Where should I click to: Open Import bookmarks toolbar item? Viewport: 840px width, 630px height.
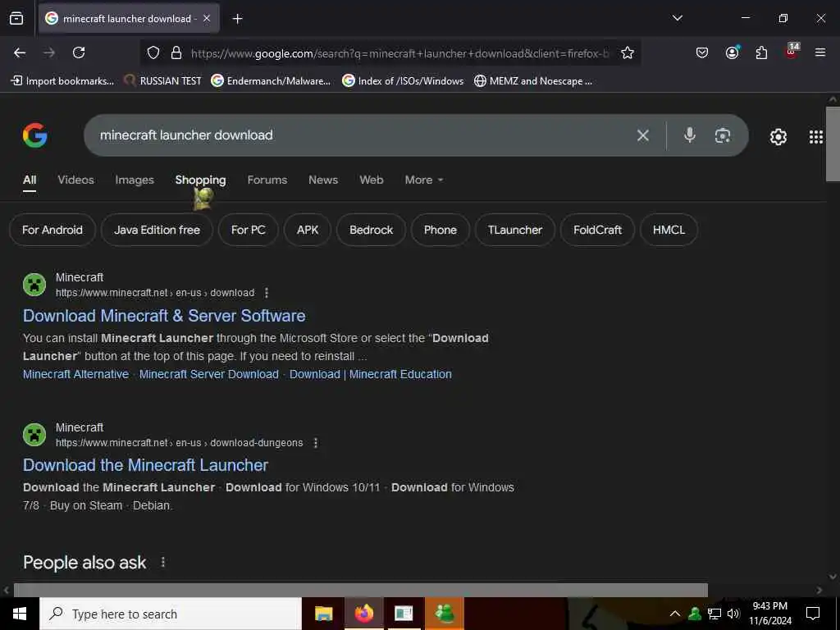point(62,81)
